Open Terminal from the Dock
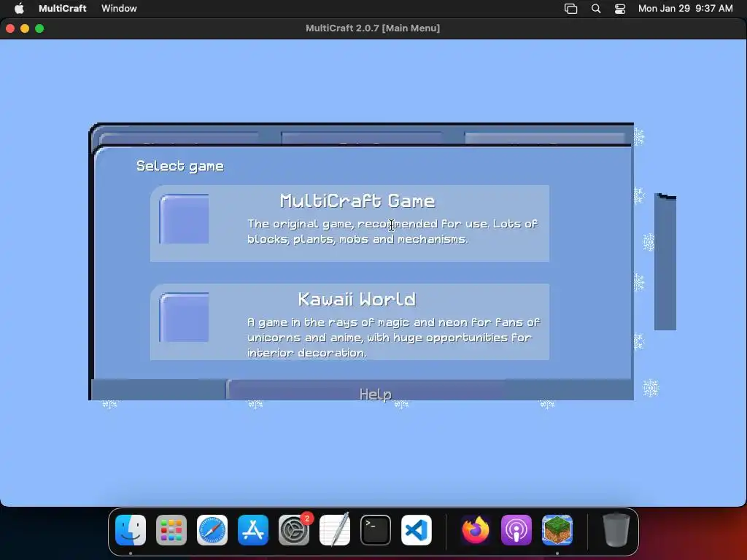The width and height of the screenshot is (747, 560). [x=376, y=530]
